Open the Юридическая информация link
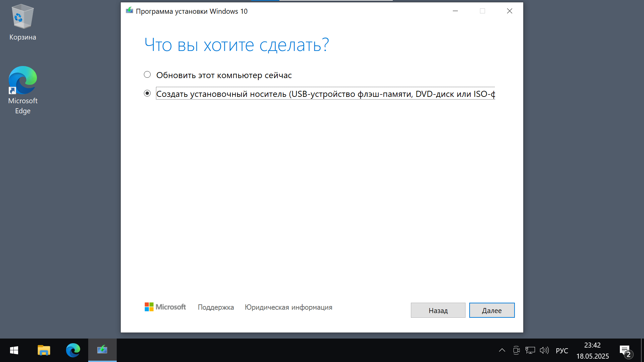The width and height of the screenshot is (644, 362). [288, 307]
